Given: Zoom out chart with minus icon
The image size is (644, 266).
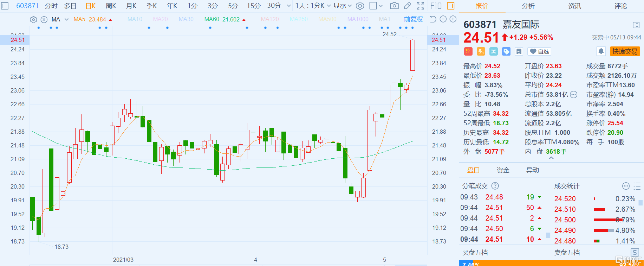Looking at the screenshot, I should (x=443, y=19).
